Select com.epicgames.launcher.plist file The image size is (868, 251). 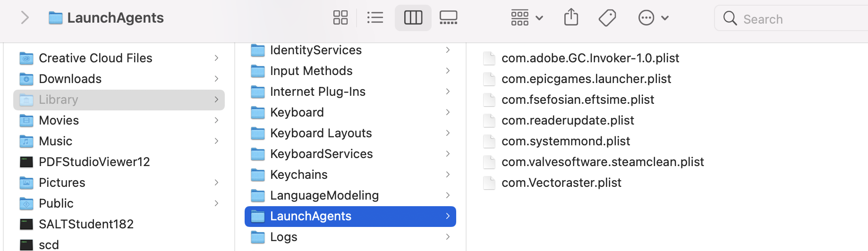pos(586,79)
